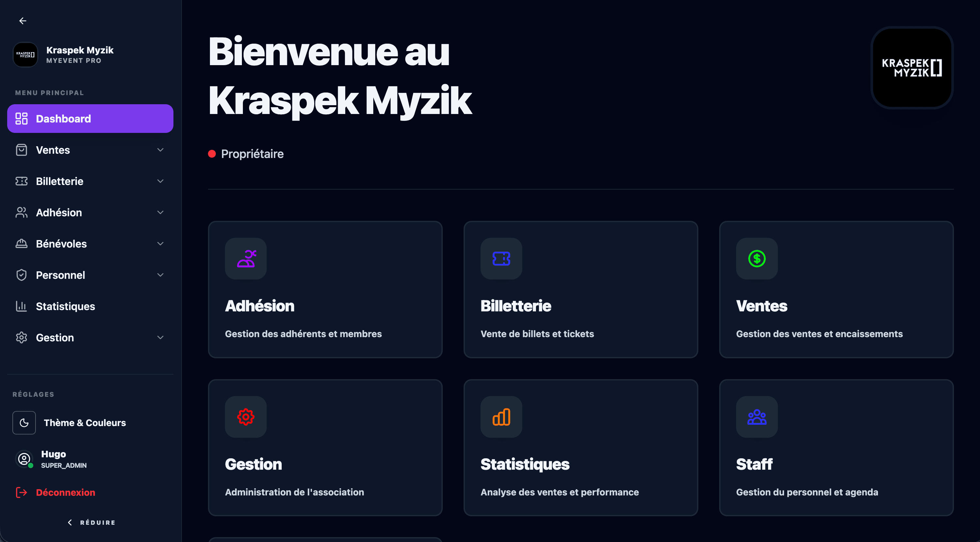
Task: Click the red Propriétaire status dot
Action: click(x=212, y=153)
